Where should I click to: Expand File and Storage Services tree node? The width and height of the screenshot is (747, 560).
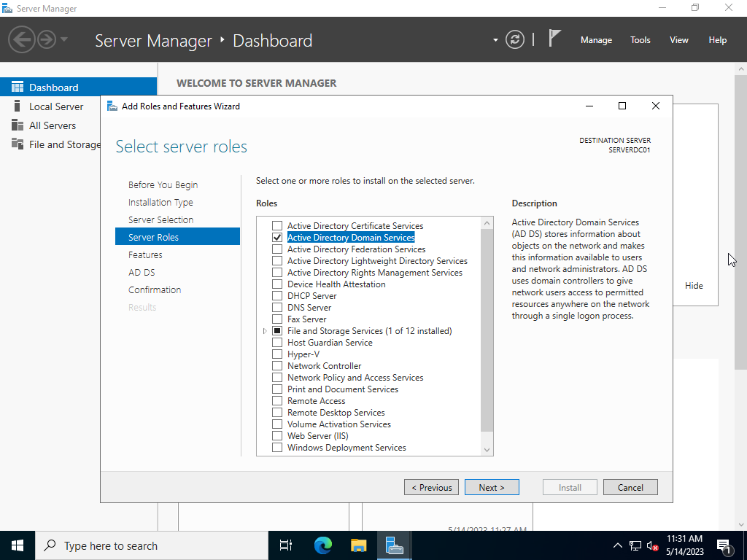coord(265,331)
